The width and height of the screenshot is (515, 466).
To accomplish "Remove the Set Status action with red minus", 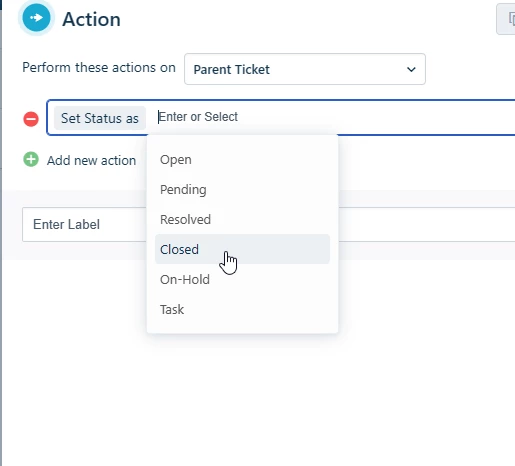I will [x=31, y=119].
